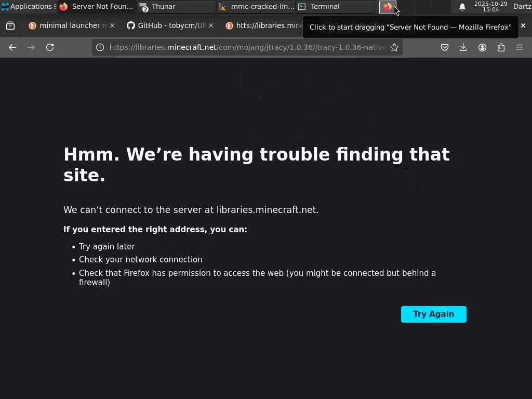Open the Applications menu in panel

point(29,6)
